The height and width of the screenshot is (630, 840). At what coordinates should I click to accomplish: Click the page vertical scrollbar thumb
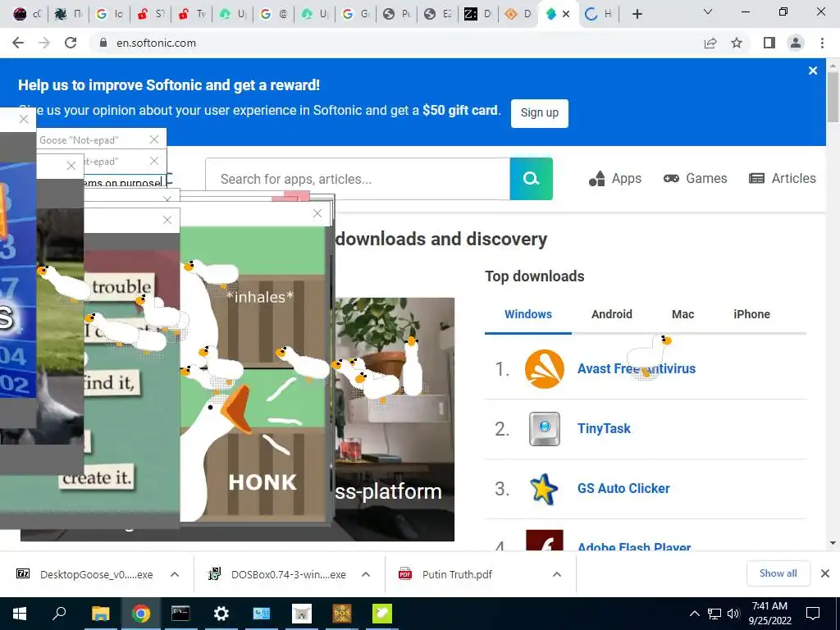click(x=833, y=97)
